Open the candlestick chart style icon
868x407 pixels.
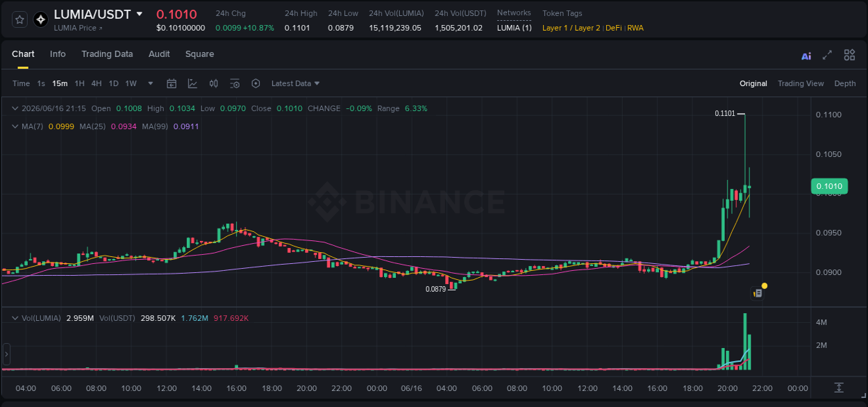point(214,83)
